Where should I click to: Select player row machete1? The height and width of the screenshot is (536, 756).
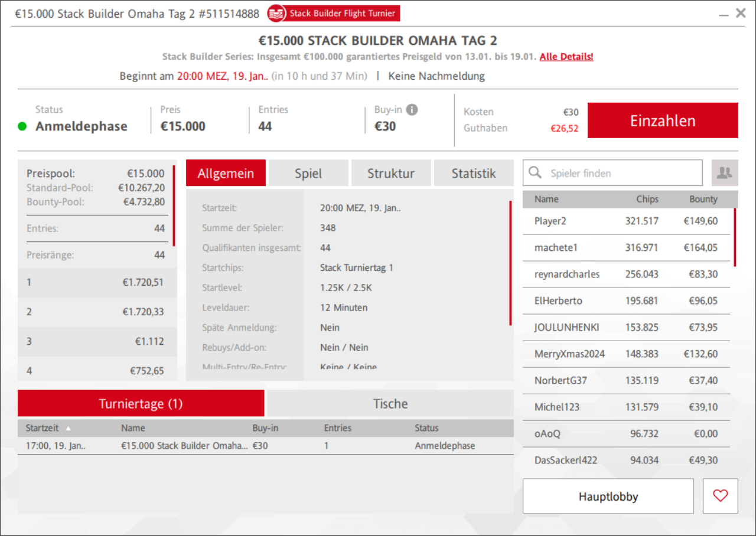pyautogui.click(x=626, y=248)
